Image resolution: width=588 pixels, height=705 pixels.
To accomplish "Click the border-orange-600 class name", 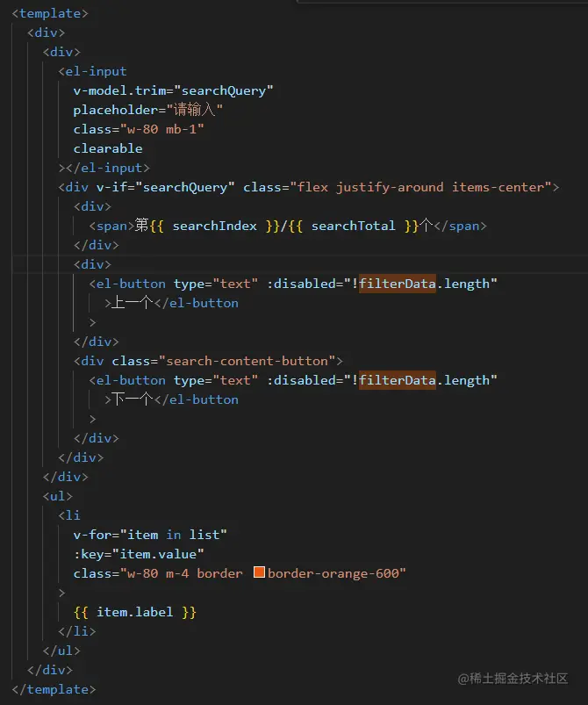I will click(333, 573).
